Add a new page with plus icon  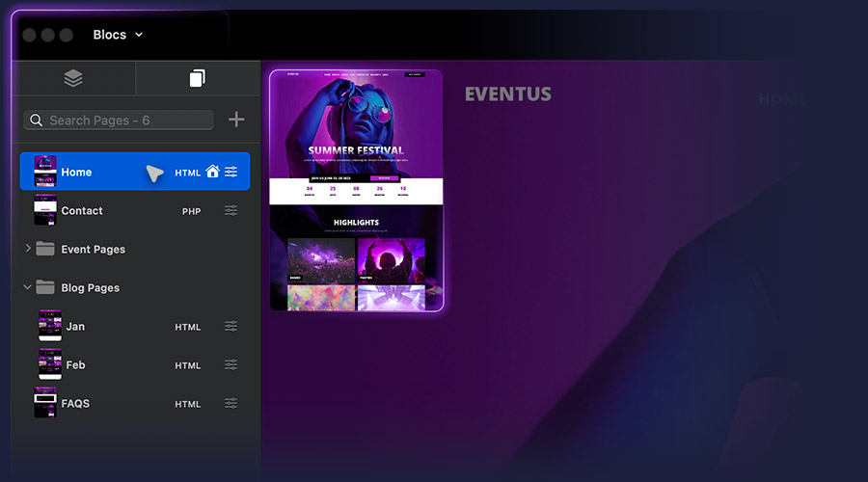pos(236,120)
